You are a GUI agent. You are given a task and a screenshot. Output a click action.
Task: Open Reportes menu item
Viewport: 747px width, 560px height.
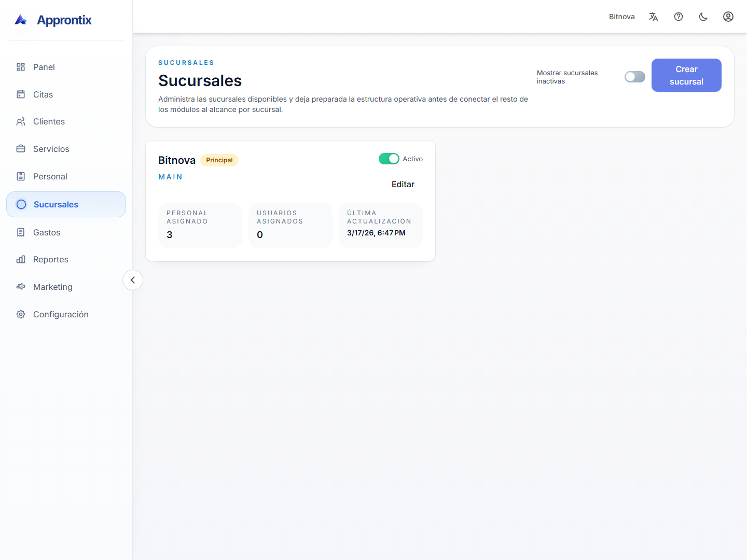pyautogui.click(x=66, y=259)
